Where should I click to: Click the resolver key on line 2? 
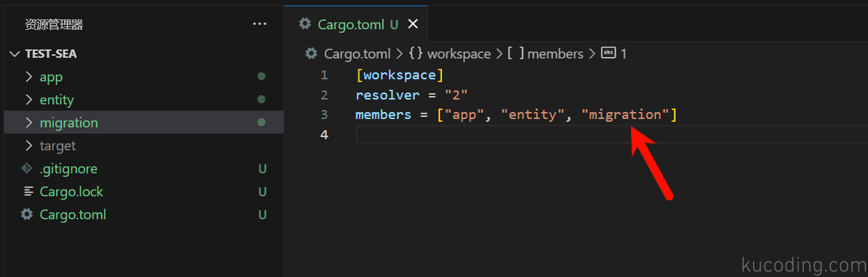click(388, 95)
